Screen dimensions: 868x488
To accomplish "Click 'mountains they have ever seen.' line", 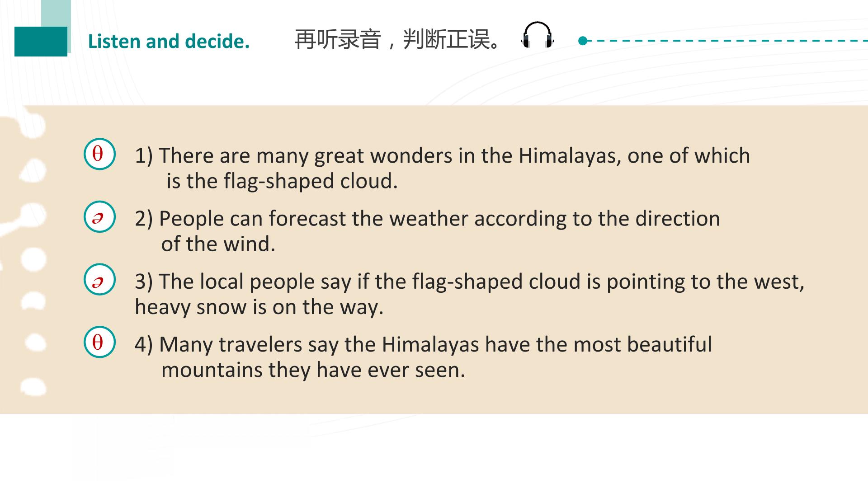I will (x=313, y=370).
